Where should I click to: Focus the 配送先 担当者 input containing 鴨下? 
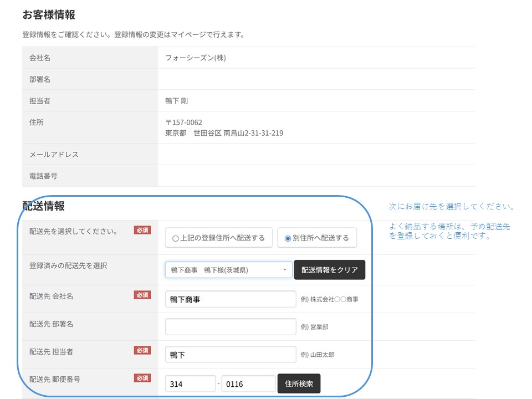[231, 355]
